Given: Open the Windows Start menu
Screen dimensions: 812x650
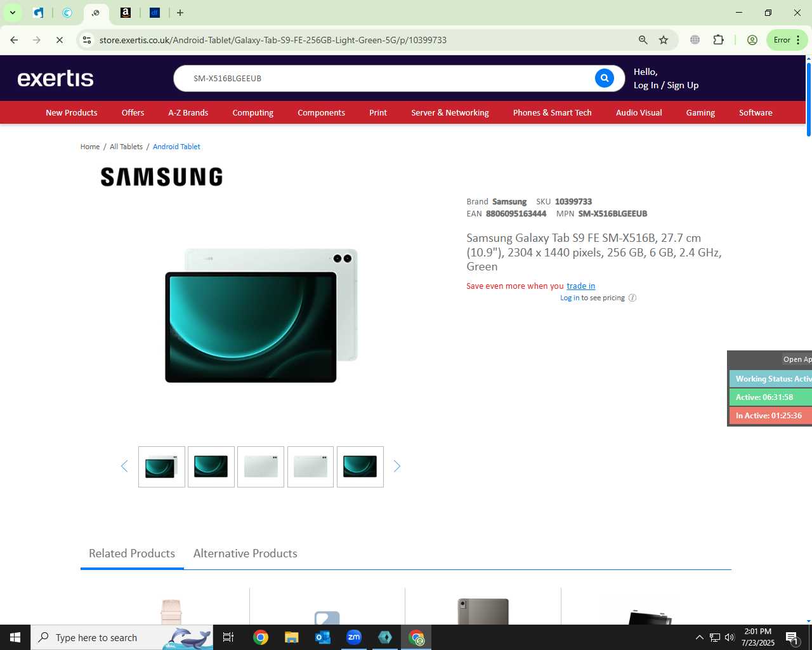Looking at the screenshot, I should [15, 637].
